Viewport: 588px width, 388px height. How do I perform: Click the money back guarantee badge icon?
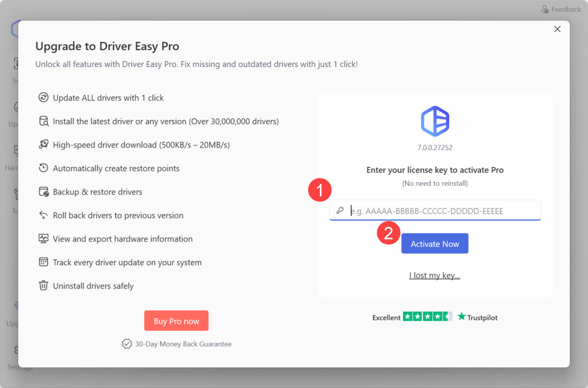[126, 344]
